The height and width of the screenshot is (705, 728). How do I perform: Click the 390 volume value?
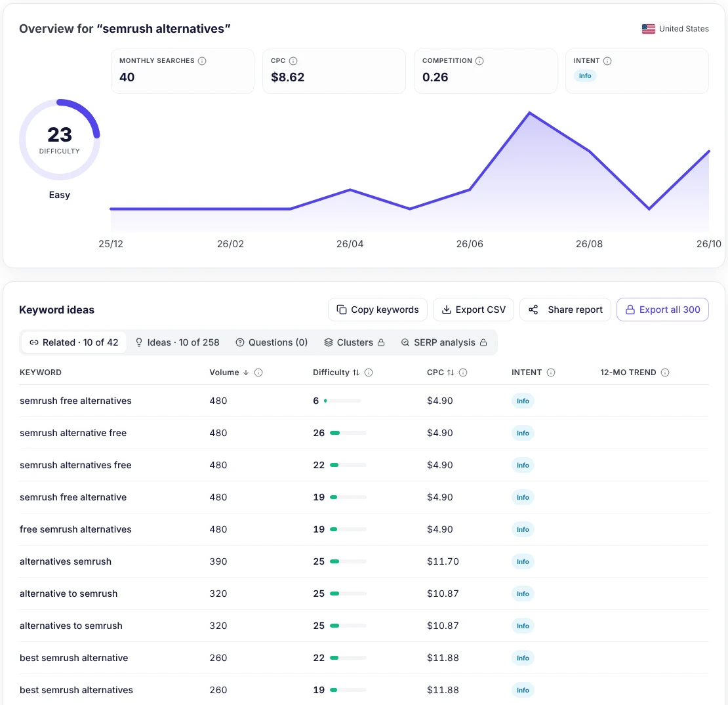[218, 561]
